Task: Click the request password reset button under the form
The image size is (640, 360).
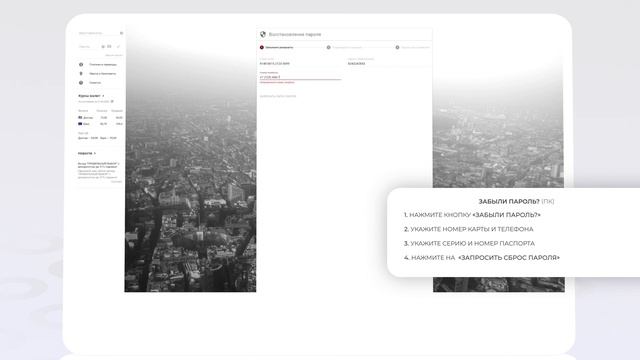Action: 278,96
